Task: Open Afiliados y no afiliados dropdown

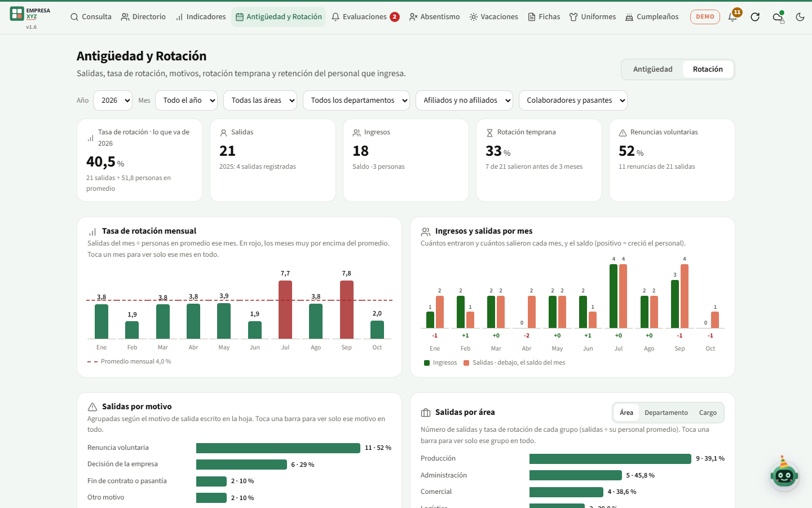Action: click(x=464, y=100)
